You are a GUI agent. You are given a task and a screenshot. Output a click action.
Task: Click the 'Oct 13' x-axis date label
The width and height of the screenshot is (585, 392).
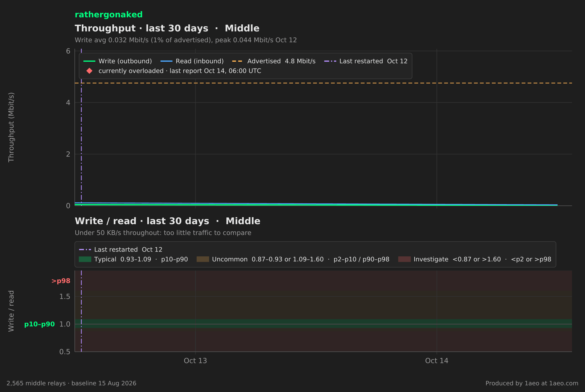point(195,361)
